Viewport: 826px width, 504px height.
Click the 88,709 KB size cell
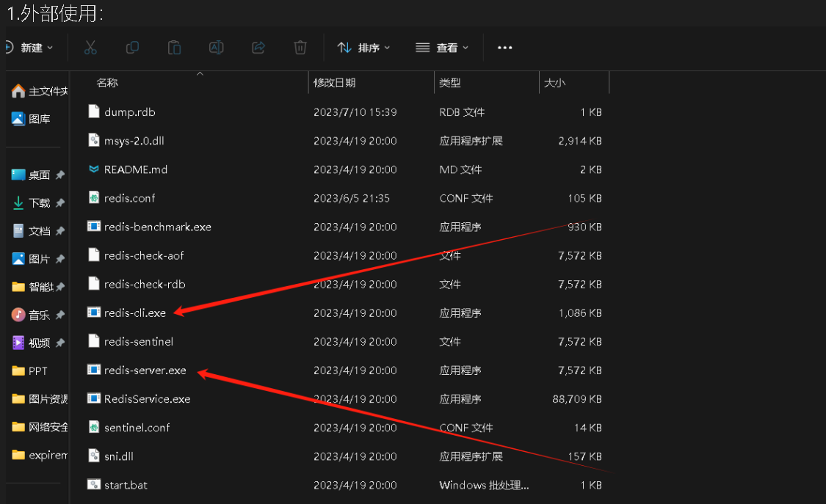(577, 399)
